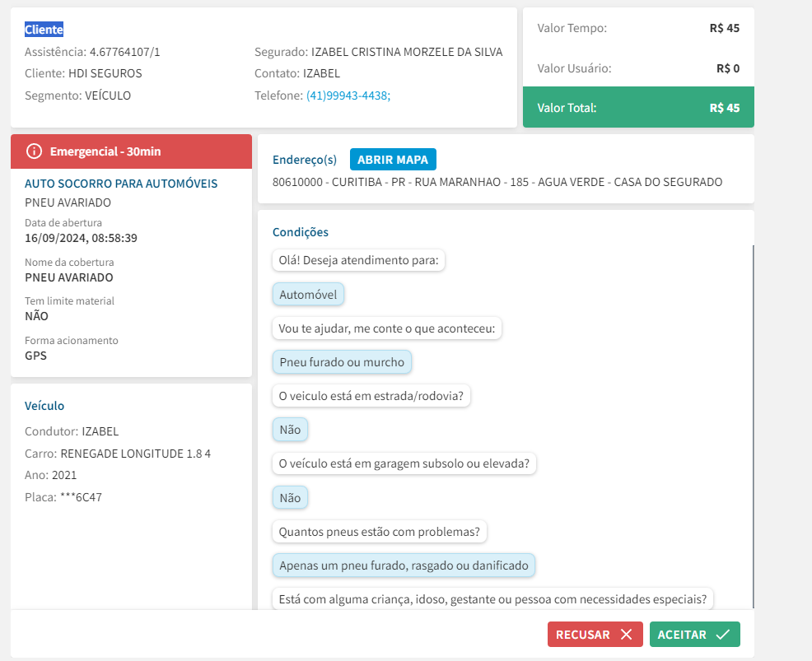Click the checkmark icon on the ACEITAR button
812x661 pixels.
(722, 635)
